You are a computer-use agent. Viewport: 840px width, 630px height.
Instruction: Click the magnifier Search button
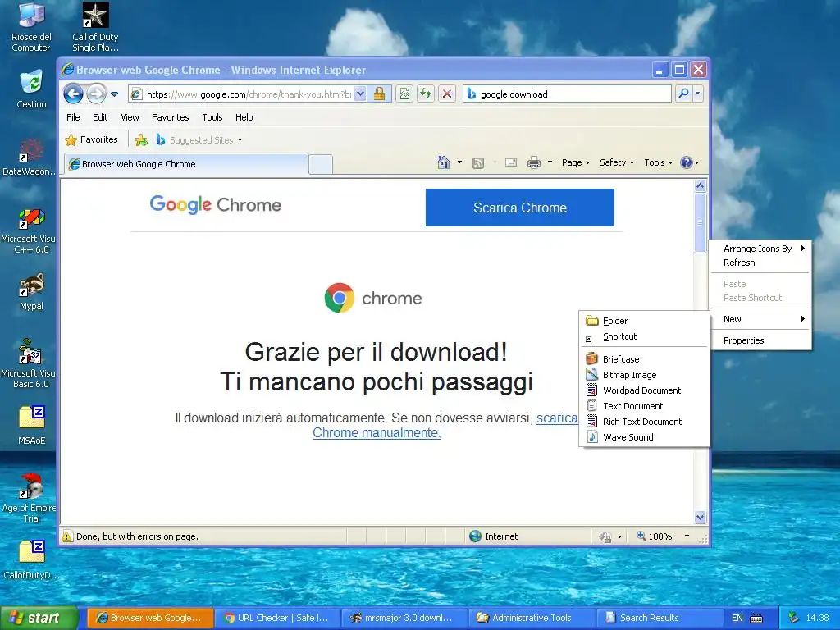tap(683, 94)
